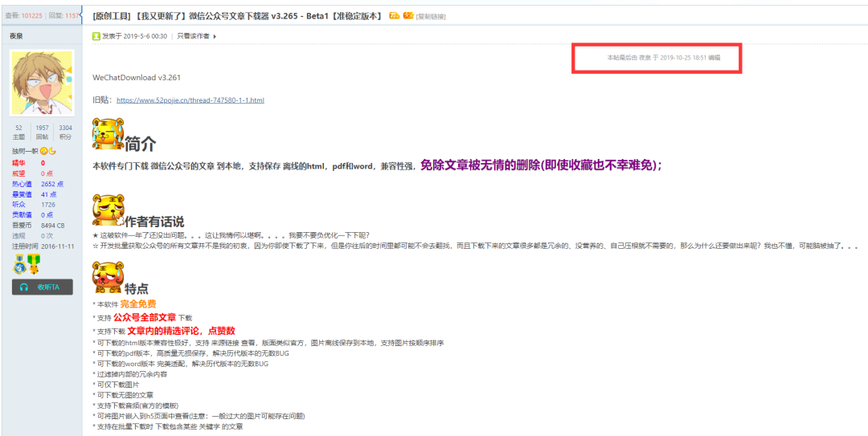Click the 贡献值 0 点 stat row
The width and height of the screenshot is (868, 436).
(32, 215)
